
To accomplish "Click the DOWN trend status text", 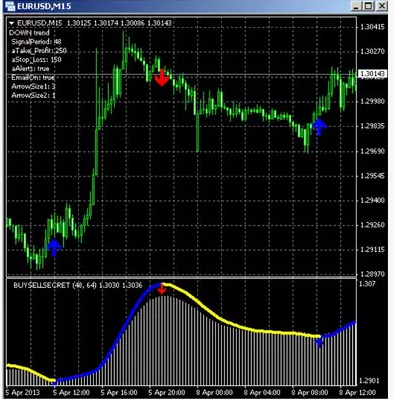I will 29,33.
